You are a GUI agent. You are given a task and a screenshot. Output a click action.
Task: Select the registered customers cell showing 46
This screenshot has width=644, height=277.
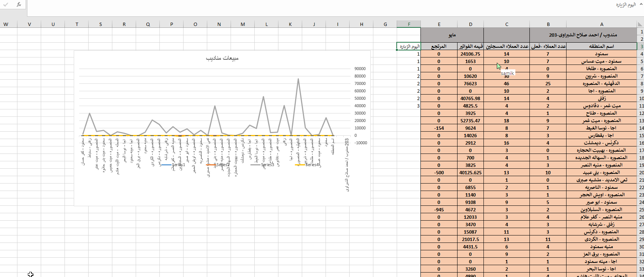507,83
